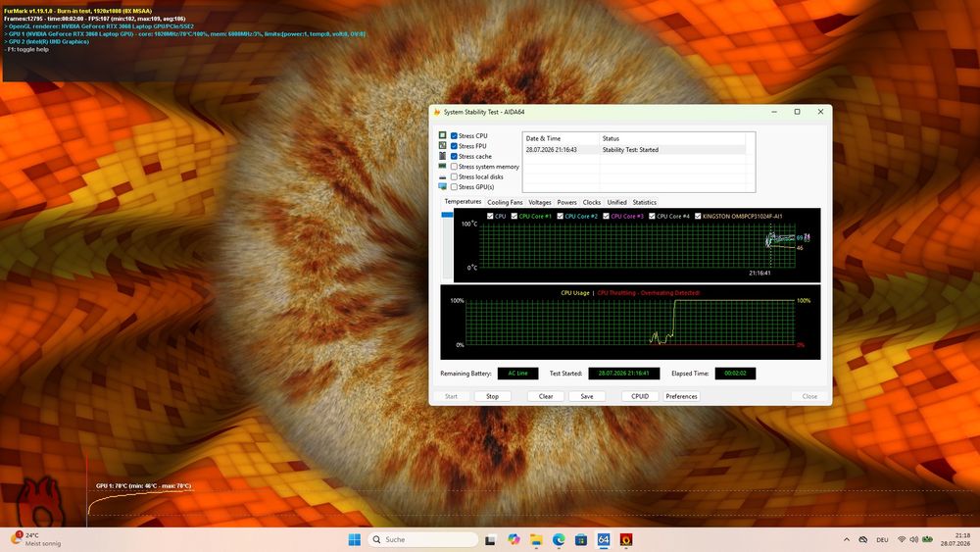Click the battery tray icon
Screen dimensions: 980x552
[927, 539]
